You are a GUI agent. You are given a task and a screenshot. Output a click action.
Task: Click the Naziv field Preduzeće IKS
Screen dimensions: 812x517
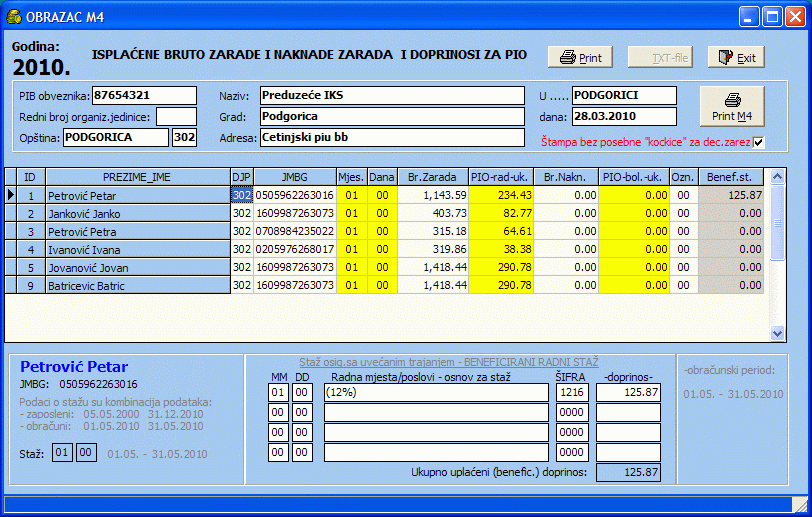(392, 95)
